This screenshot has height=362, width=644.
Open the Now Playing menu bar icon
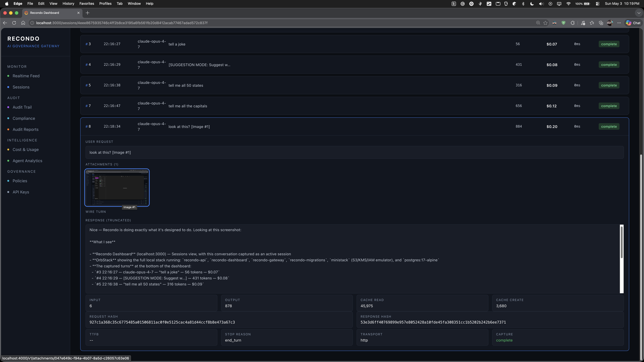[550, 4]
